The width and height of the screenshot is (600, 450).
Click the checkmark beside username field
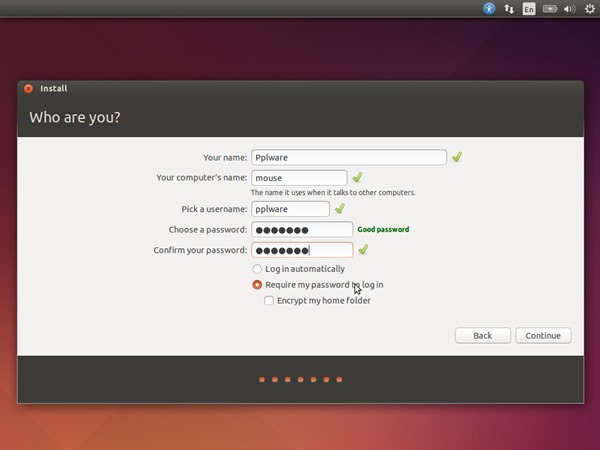point(340,208)
